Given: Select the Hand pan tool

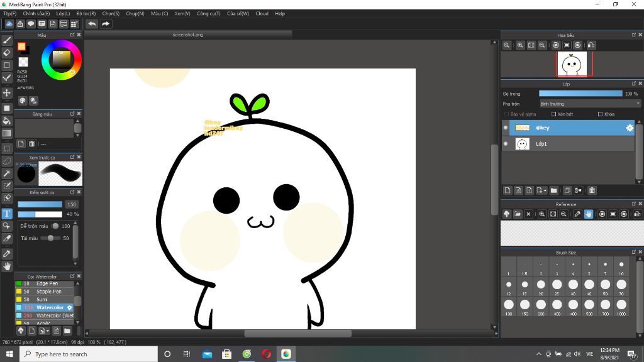Looking at the screenshot, I should coord(7,266).
